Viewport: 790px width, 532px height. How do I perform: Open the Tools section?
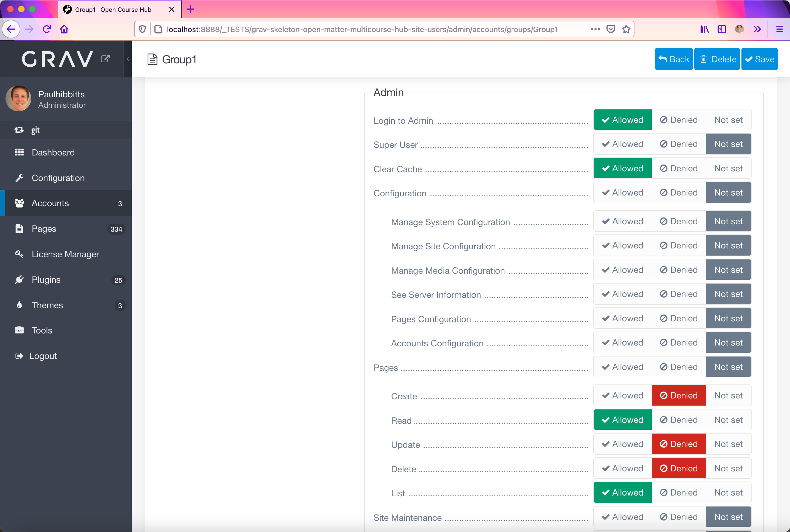pyautogui.click(x=41, y=330)
